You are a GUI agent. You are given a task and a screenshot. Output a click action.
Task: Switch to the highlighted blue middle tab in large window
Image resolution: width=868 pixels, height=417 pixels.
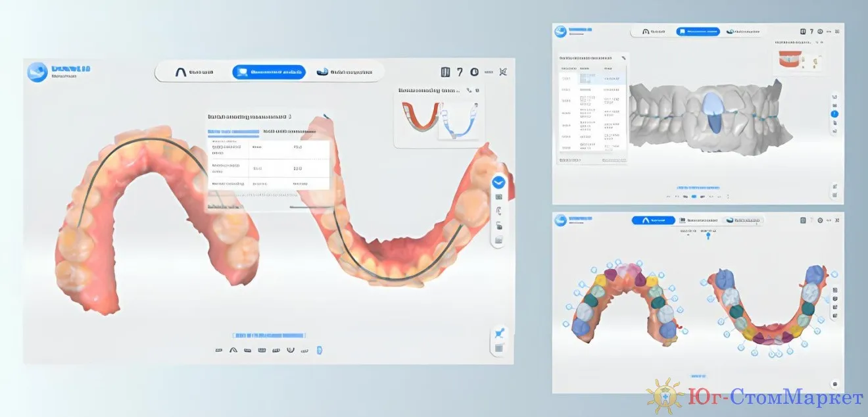click(269, 72)
